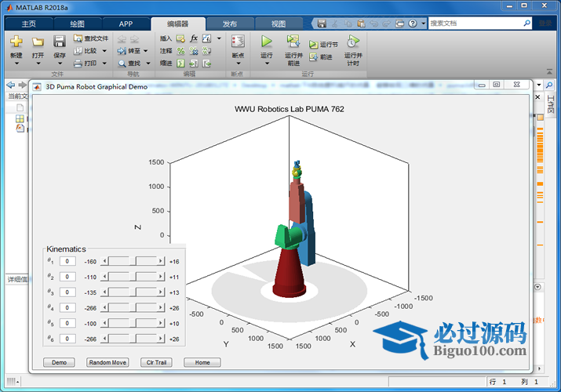
Task: Click the smart indent icon beside 缩进
Action: tap(180, 64)
